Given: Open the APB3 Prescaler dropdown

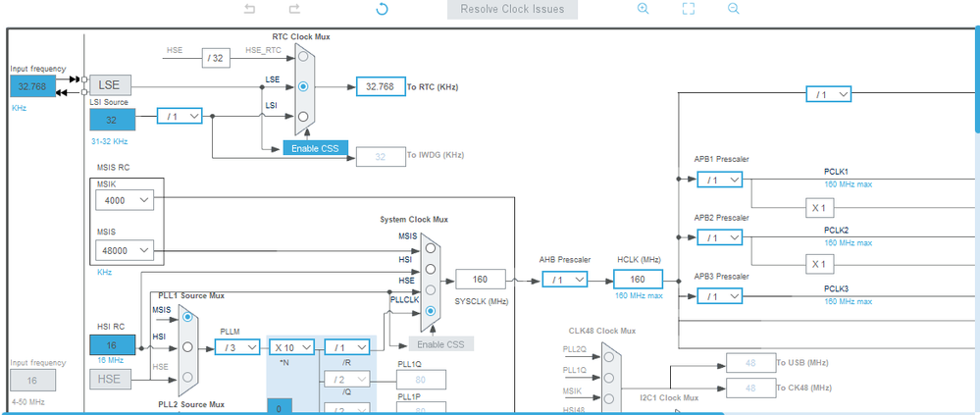Looking at the screenshot, I should [x=719, y=296].
